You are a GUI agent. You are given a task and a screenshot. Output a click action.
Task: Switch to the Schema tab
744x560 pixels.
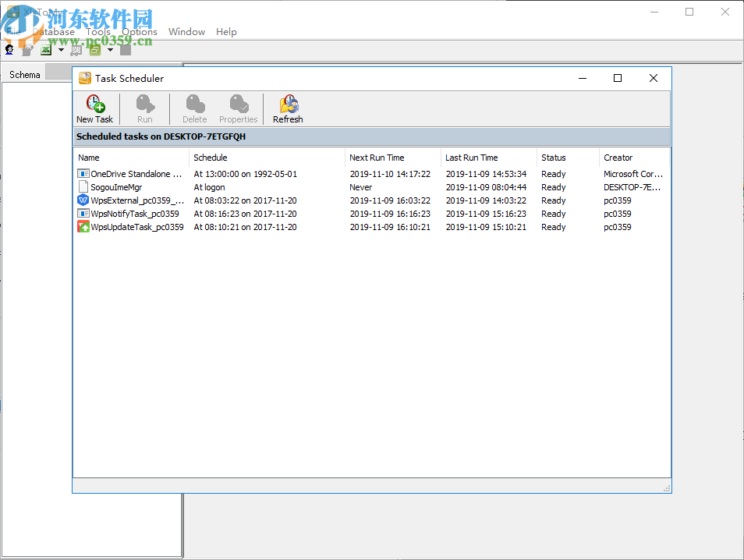[x=24, y=74]
